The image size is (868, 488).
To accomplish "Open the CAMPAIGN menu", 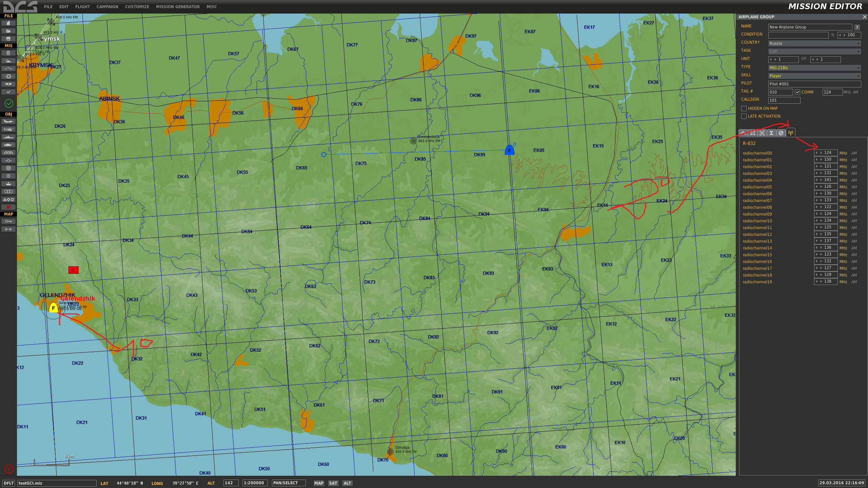I will pyautogui.click(x=107, y=7).
